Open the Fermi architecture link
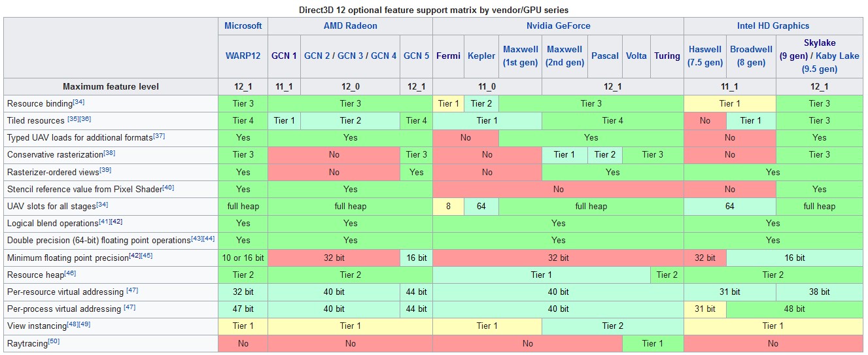The height and width of the screenshot is (355, 868). pos(448,56)
